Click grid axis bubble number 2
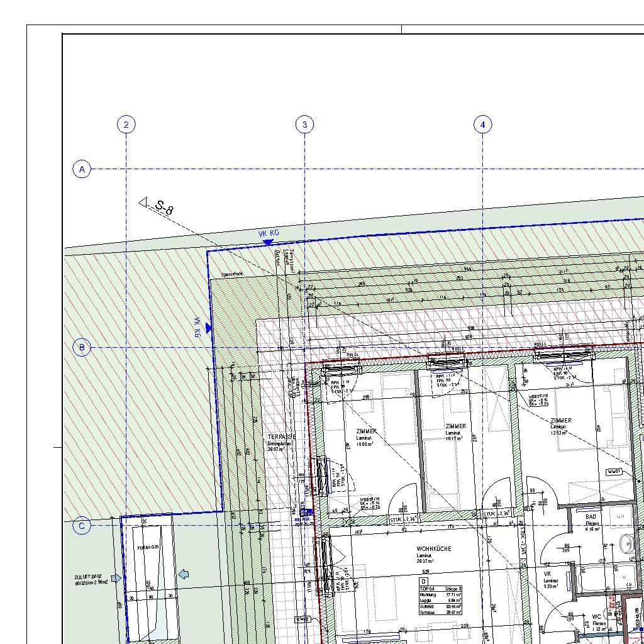Image resolution: width=644 pixels, height=644 pixels. (126, 125)
